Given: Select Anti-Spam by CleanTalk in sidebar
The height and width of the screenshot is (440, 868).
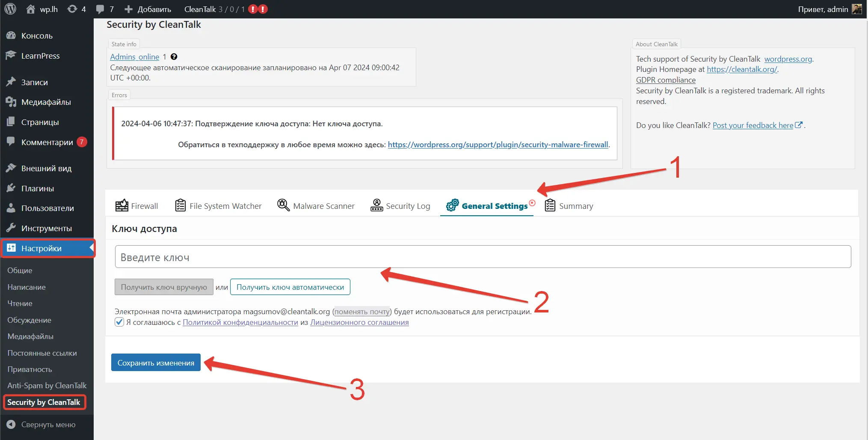Looking at the screenshot, I should 47,385.
